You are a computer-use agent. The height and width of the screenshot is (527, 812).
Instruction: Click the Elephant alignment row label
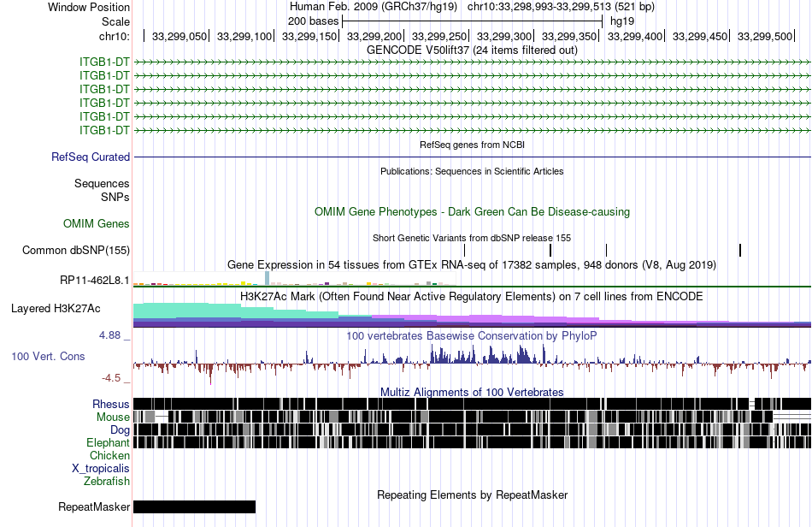(108, 443)
